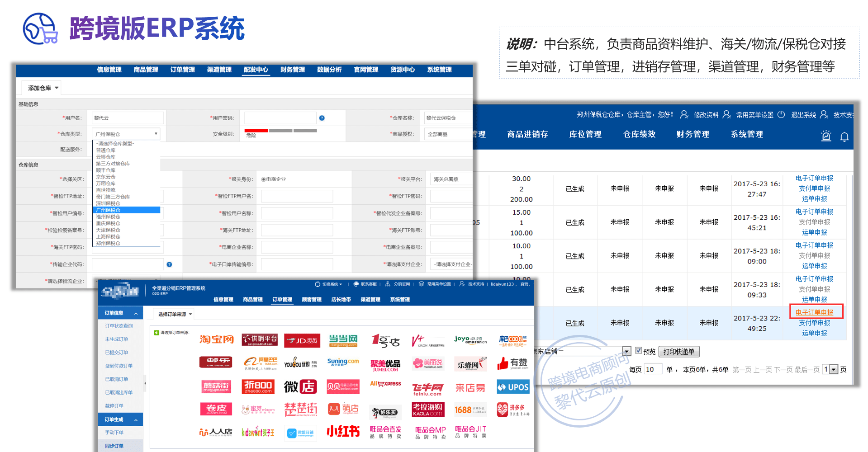Click the blue help icon next to password field
Image resolution: width=868 pixels, height=452 pixels.
tap(322, 118)
